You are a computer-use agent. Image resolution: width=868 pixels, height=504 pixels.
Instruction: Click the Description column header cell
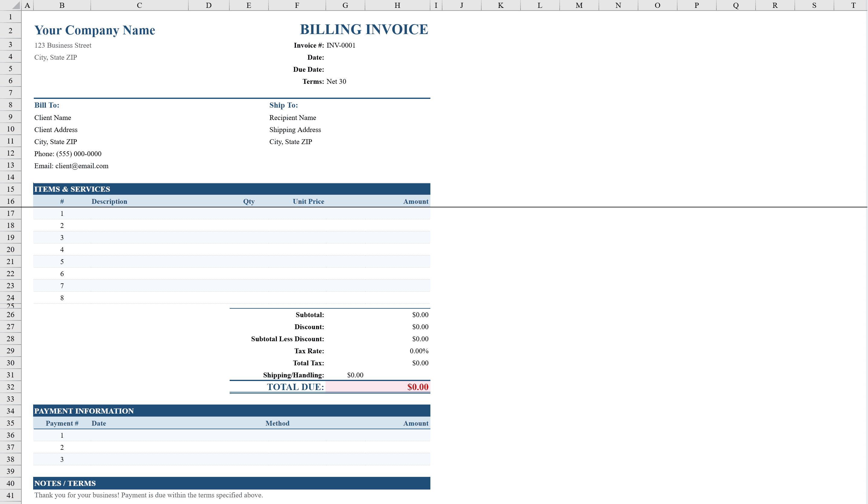tap(109, 202)
